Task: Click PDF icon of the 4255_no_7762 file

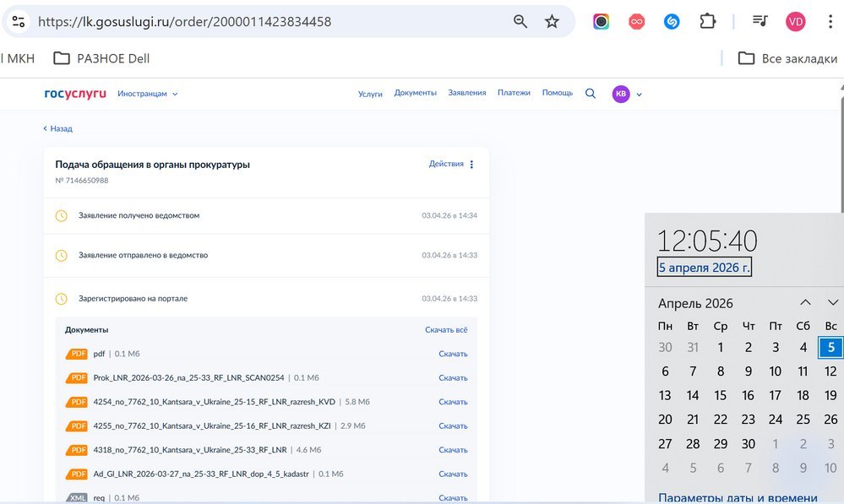Action: pos(77,426)
